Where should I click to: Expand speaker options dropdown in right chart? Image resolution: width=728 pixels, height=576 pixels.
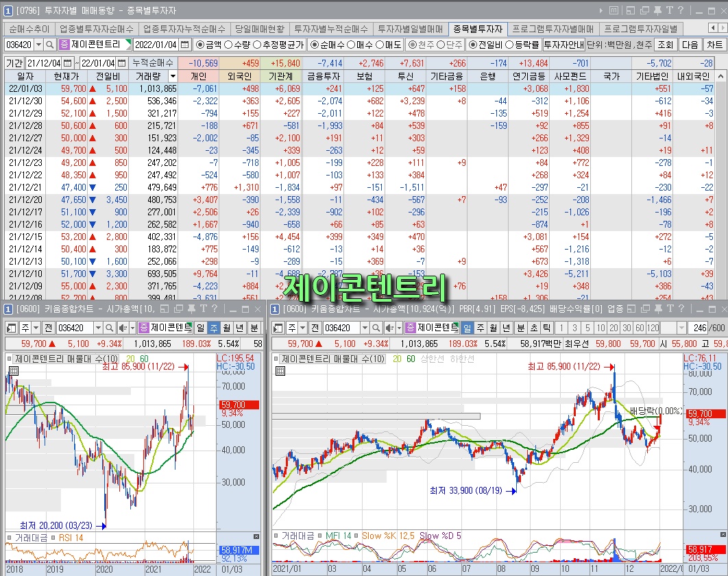click(399, 328)
